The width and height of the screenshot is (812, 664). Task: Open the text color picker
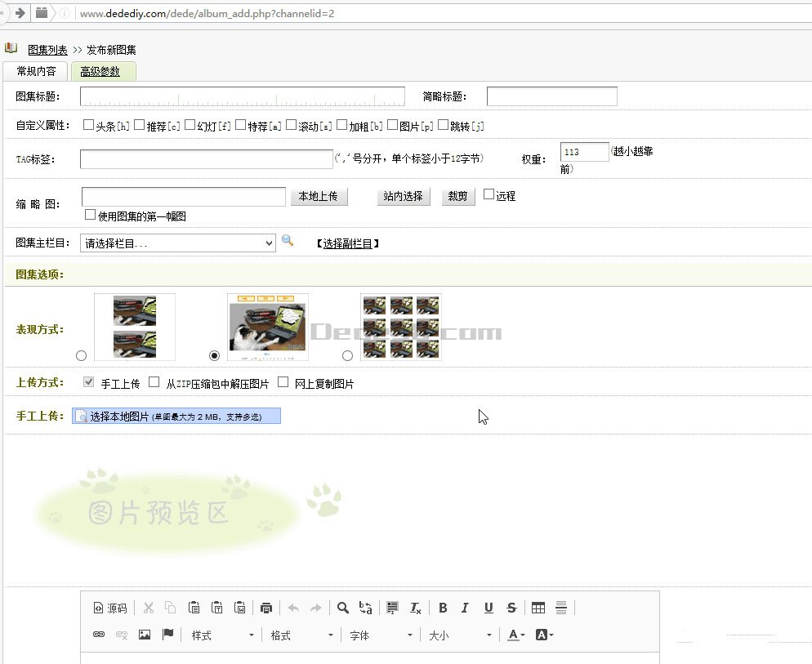(515, 635)
